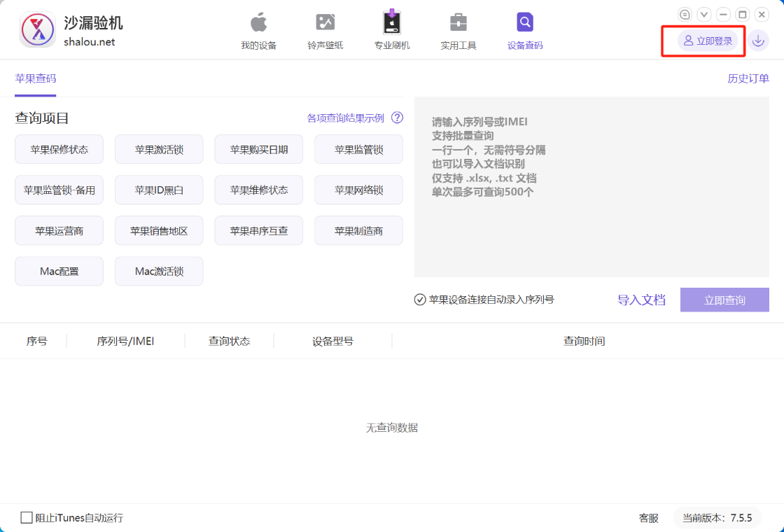Select the 苹果销售地区 query item
Image resolution: width=784 pixels, height=532 pixels.
159,230
